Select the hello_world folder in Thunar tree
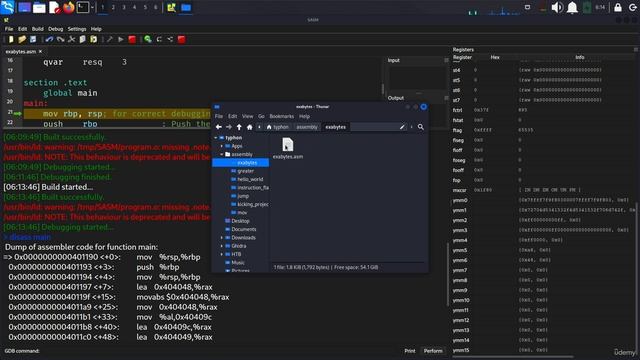640x360 pixels. [250, 179]
